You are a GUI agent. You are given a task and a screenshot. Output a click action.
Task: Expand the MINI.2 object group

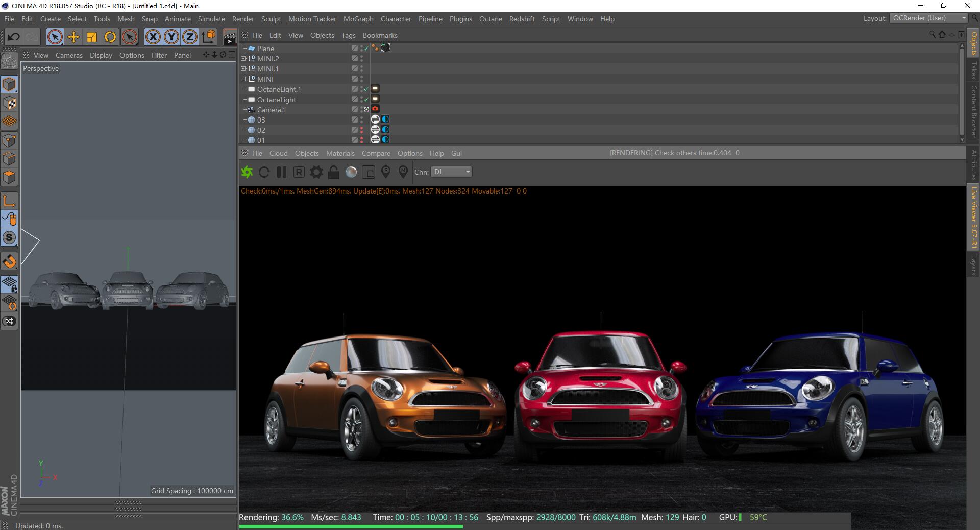tap(243, 59)
